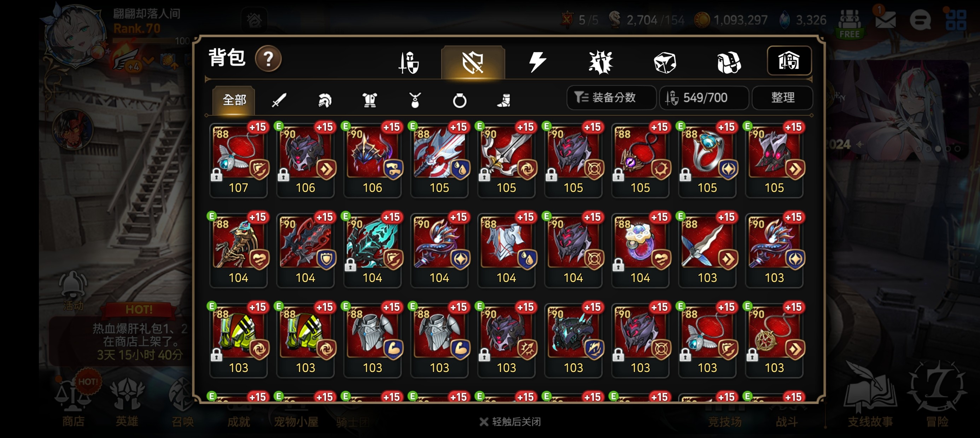The width and height of the screenshot is (980, 438).
Task: Open the hero and house storage icon
Action: [x=789, y=61]
